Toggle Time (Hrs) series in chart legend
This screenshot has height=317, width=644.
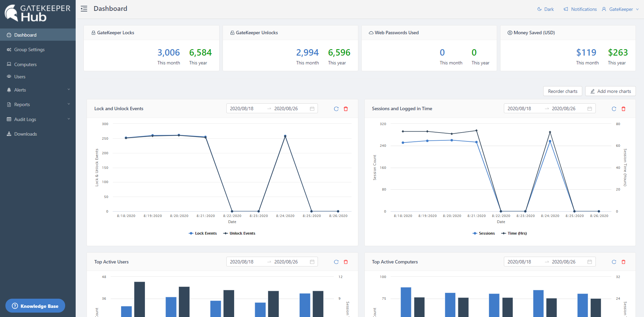(x=514, y=233)
